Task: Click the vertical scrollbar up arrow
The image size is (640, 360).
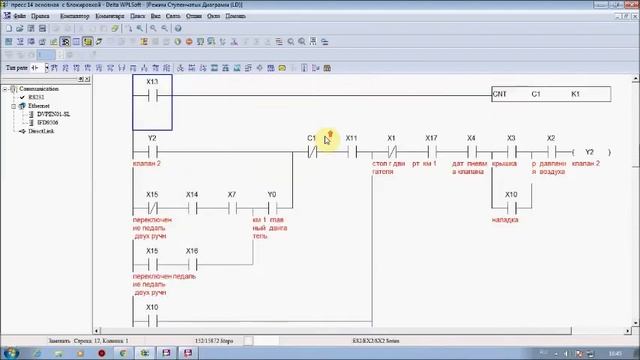Action: pos(636,78)
